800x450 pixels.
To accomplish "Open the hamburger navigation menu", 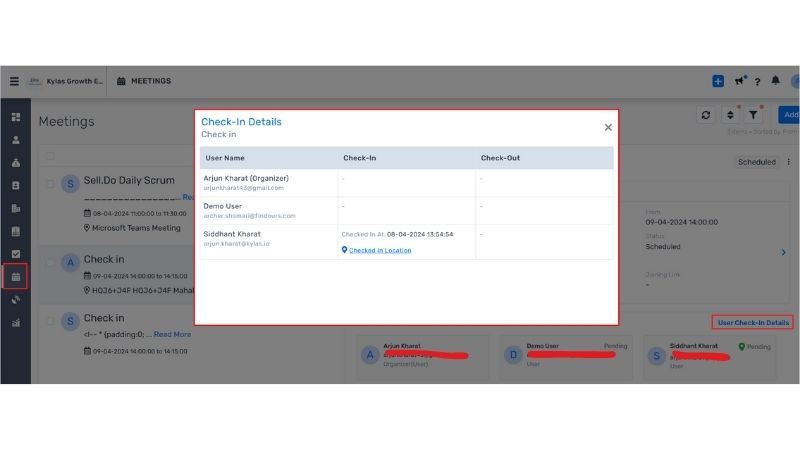I will [14, 81].
